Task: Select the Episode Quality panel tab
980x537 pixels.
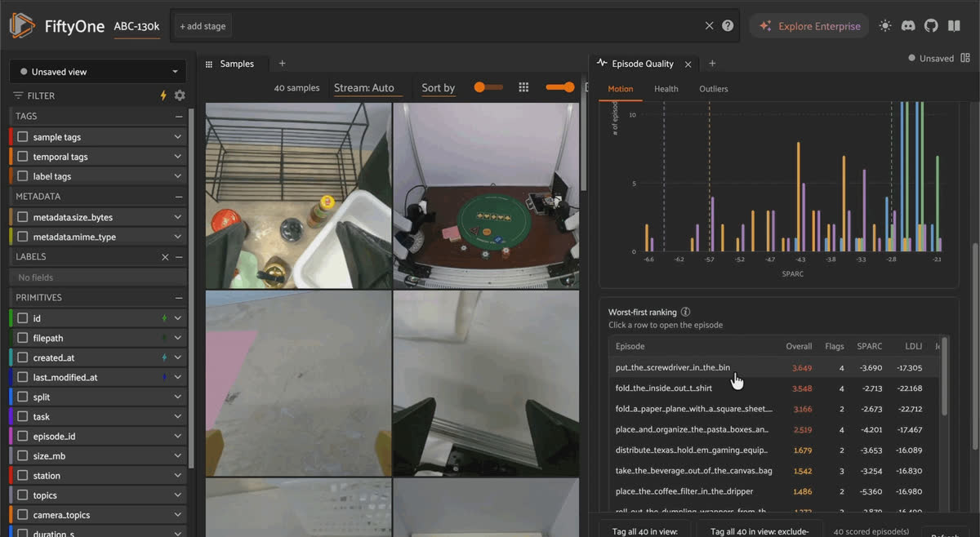Action: click(643, 64)
